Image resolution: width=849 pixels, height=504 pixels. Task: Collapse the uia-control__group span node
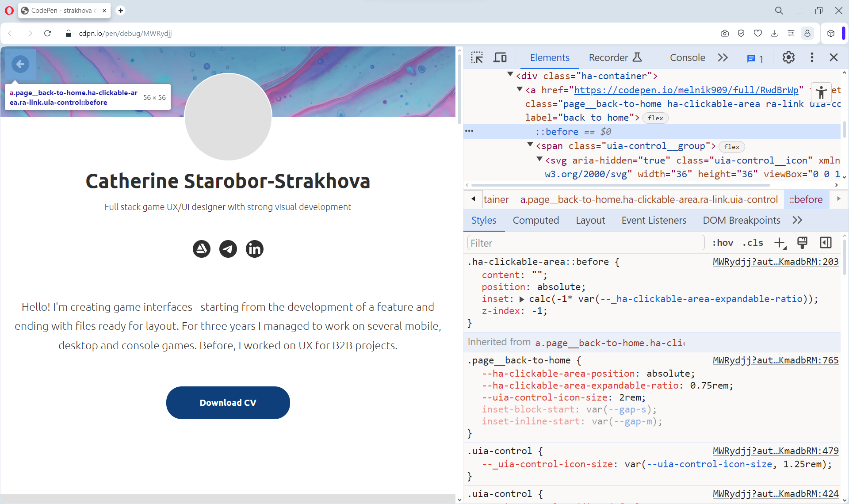pos(530,145)
